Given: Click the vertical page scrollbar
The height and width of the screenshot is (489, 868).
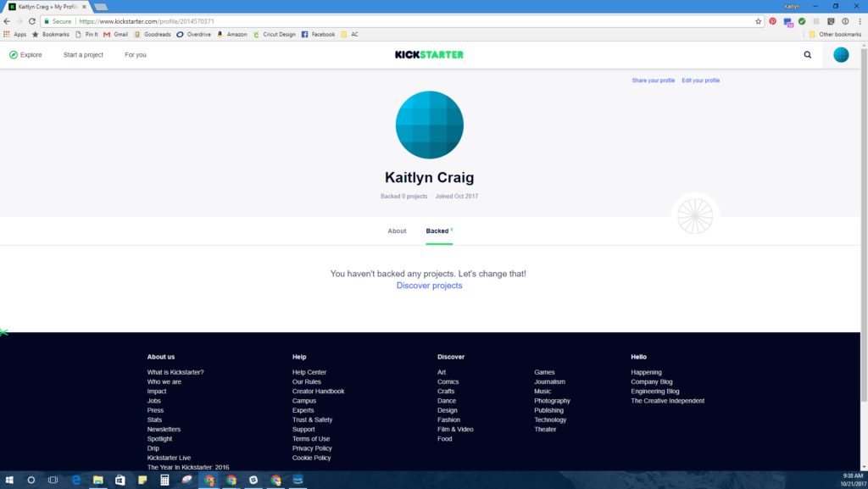Looking at the screenshot, I should (x=864, y=227).
